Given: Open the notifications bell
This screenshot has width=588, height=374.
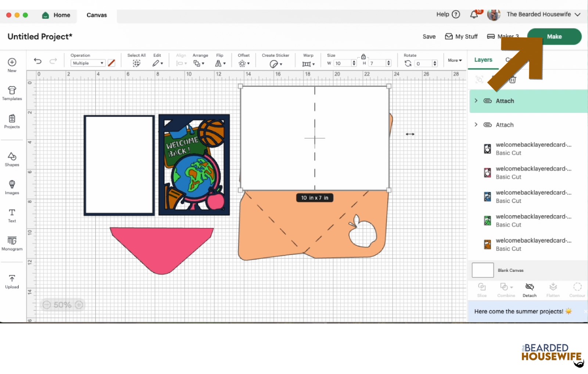Looking at the screenshot, I should (474, 15).
